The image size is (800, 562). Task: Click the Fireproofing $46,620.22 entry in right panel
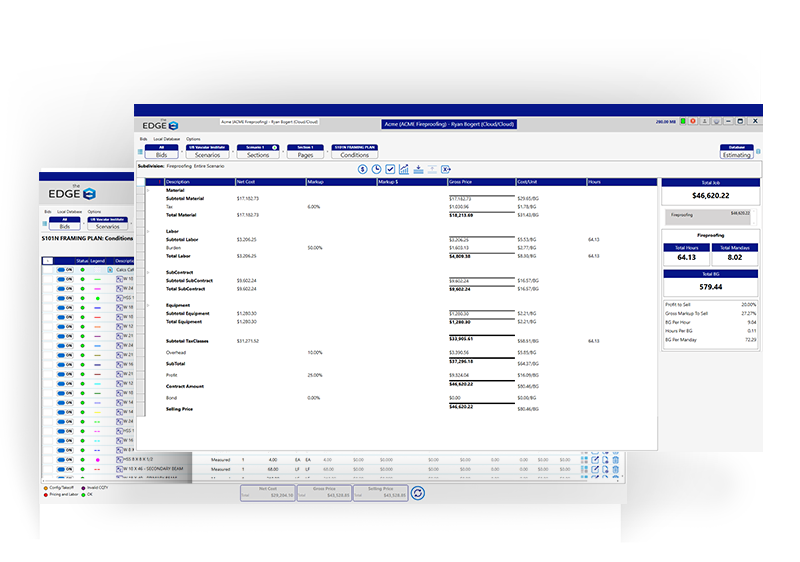710,216
